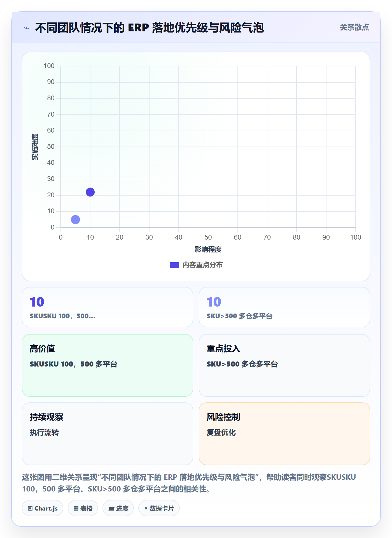This screenshot has height=538, width=392.
Task: Click the grid icon in 表格 chip
Action: [x=76, y=509]
